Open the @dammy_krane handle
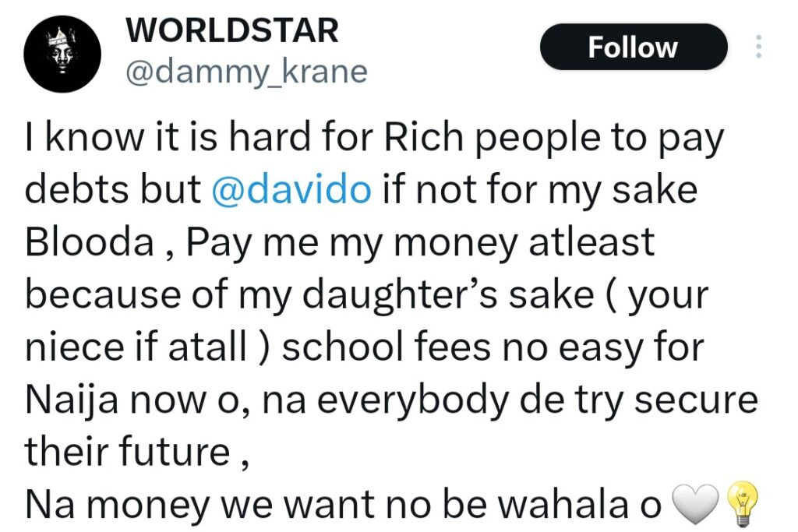Viewport: 798px width, 532px height. [x=245, y=72]
